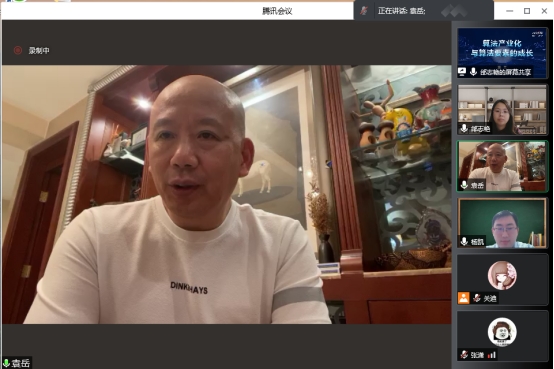554x369 pixels.
Task: Click 关迪's pink avatar image
Action: (502, 275)
